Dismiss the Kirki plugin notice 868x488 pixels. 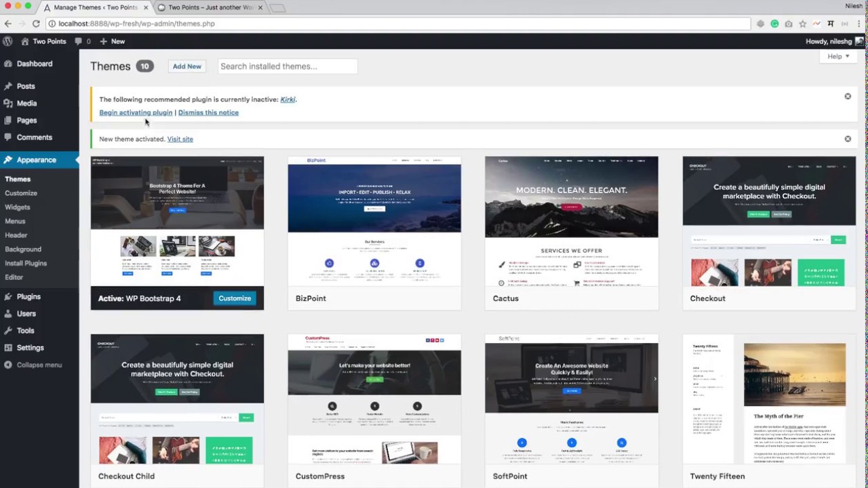(848, 96)
